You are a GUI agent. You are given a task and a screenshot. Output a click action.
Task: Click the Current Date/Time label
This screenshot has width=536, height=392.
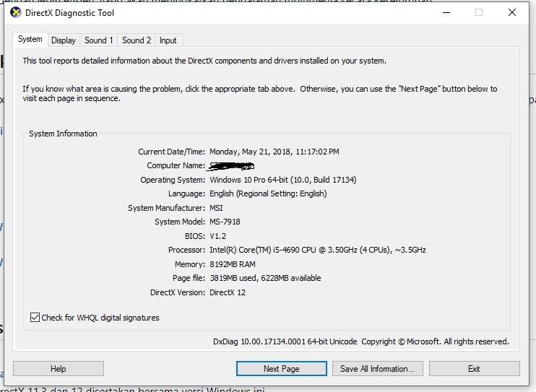[x=172, y=152]
